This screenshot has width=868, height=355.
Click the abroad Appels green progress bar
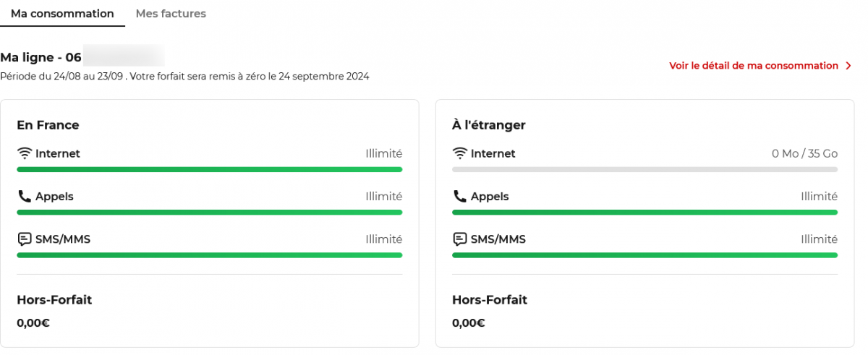(x=644, y=212)
